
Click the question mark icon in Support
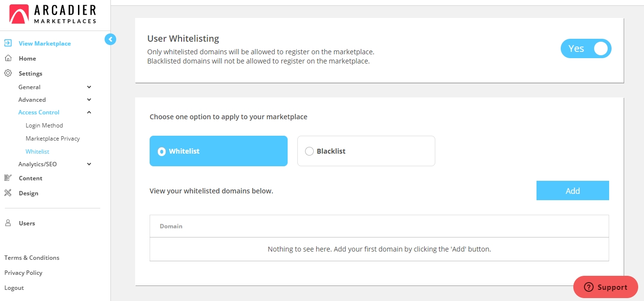pos(589,287)
